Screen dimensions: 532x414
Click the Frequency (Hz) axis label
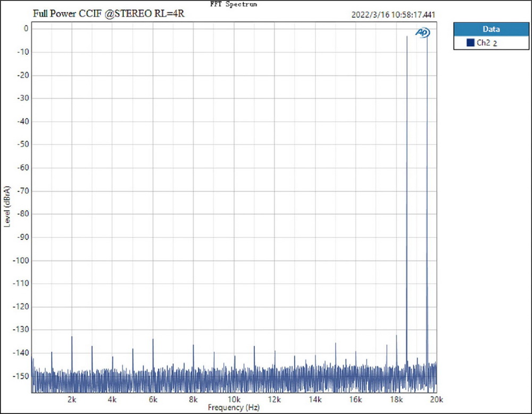(x=234, y=408)
